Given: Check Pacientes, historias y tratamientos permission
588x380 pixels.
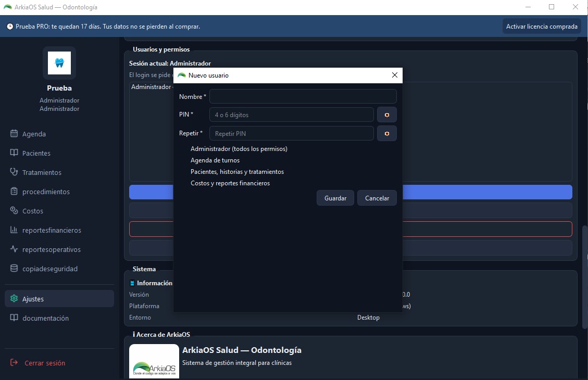Looking at the screenshot, I should 237,172.
